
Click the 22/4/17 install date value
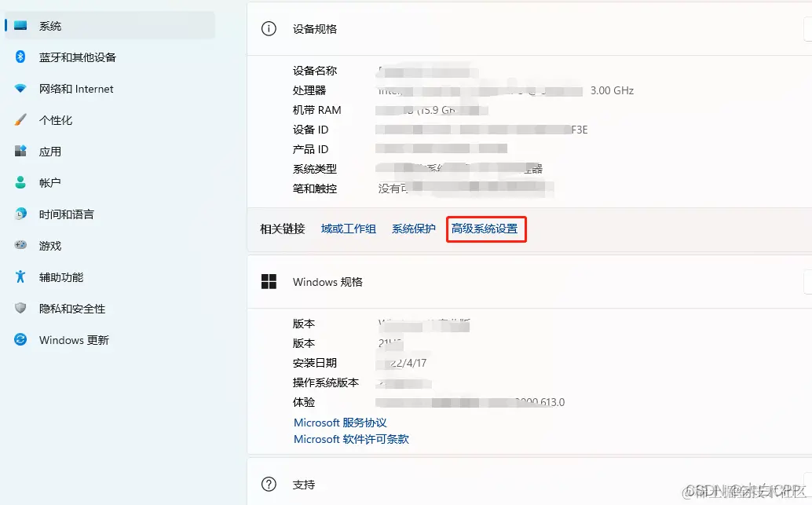(x=408, y=363)
